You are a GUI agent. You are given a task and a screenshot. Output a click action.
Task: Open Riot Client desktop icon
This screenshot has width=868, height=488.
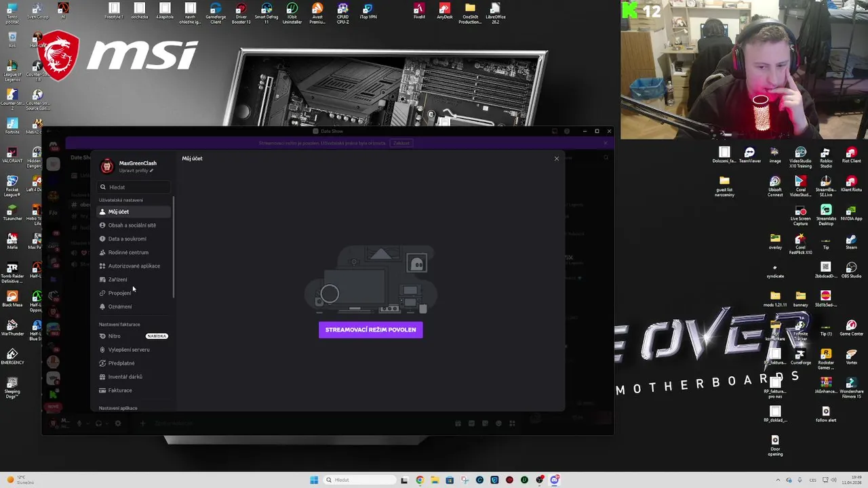[x=851, y=155]
